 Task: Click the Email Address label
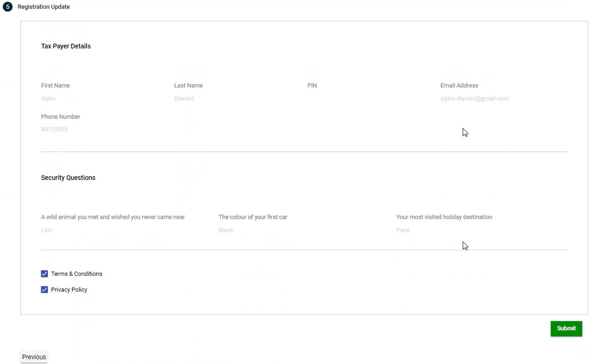pyautogui.click(x=459, y=86)
